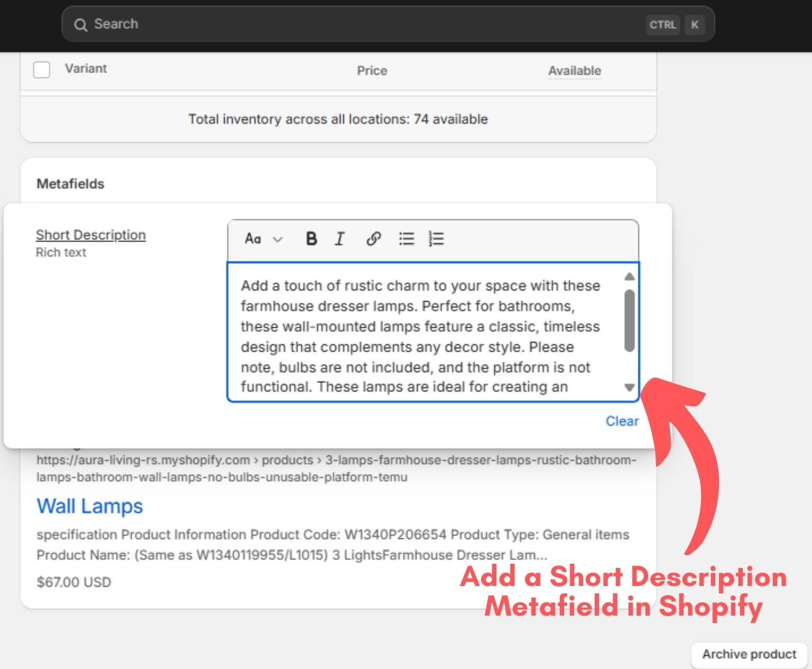Click the Archive product button
The width and height of the screenshot is (812, 669).
coord(749,654)
